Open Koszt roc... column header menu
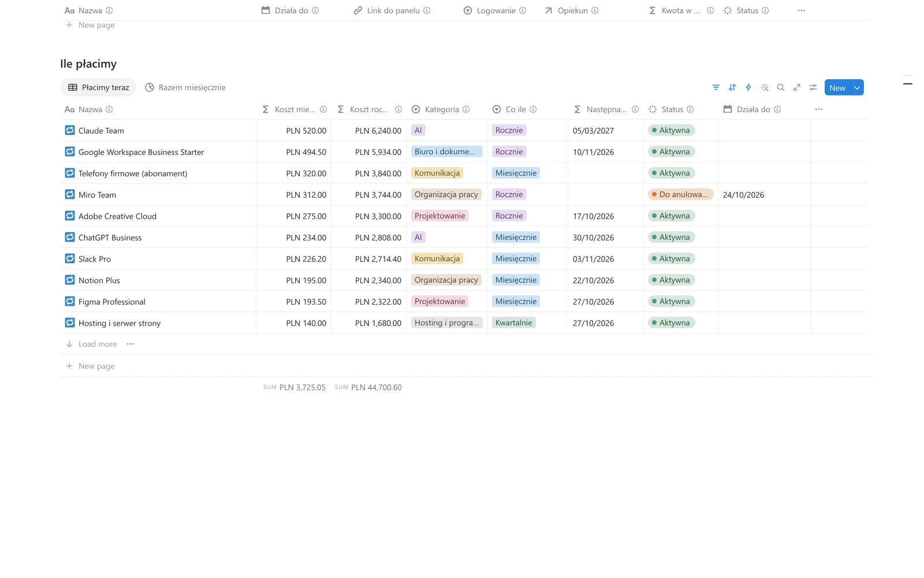Image resolution: width=924 pixels, height=578 pixels. (x=369, y=109)
